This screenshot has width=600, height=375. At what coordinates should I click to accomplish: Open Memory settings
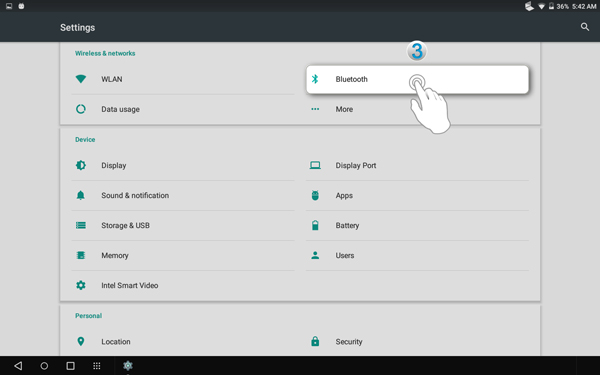(183, 255)
